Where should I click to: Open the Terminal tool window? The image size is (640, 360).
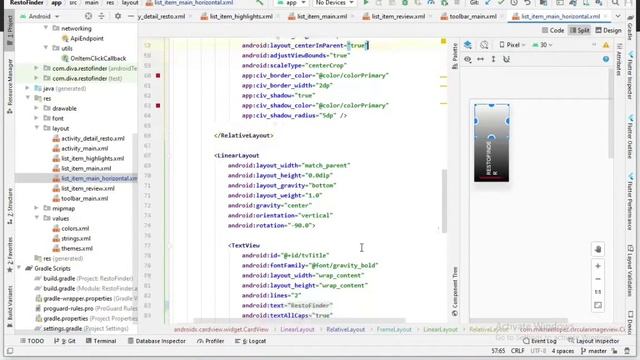coord(101,341)
